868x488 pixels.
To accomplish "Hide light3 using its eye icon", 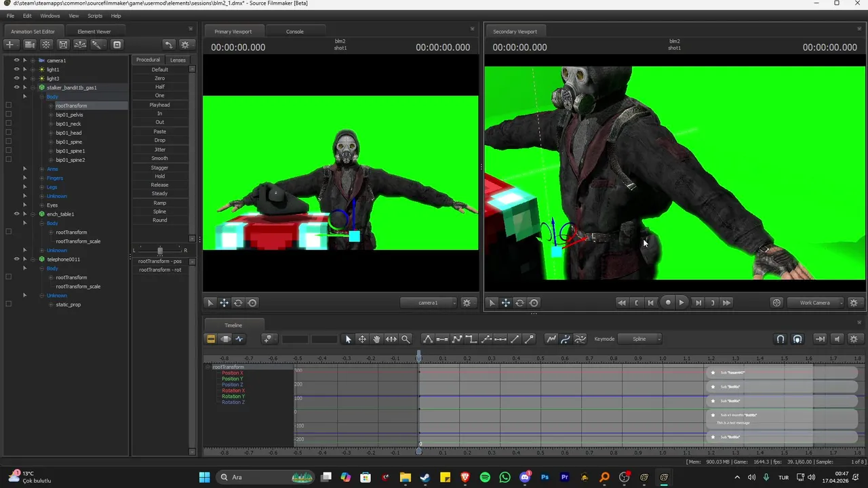I will (16, 78).
